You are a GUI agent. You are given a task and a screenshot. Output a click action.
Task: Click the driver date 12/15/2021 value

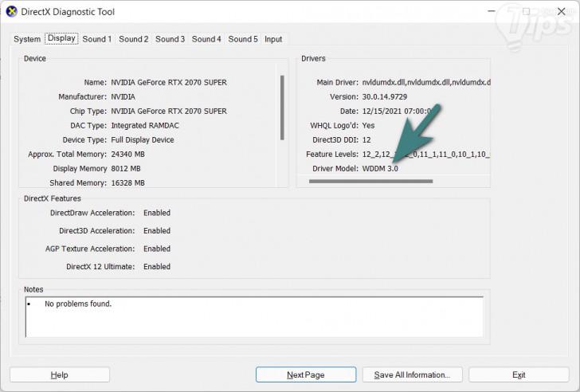[x=397, y=112]
